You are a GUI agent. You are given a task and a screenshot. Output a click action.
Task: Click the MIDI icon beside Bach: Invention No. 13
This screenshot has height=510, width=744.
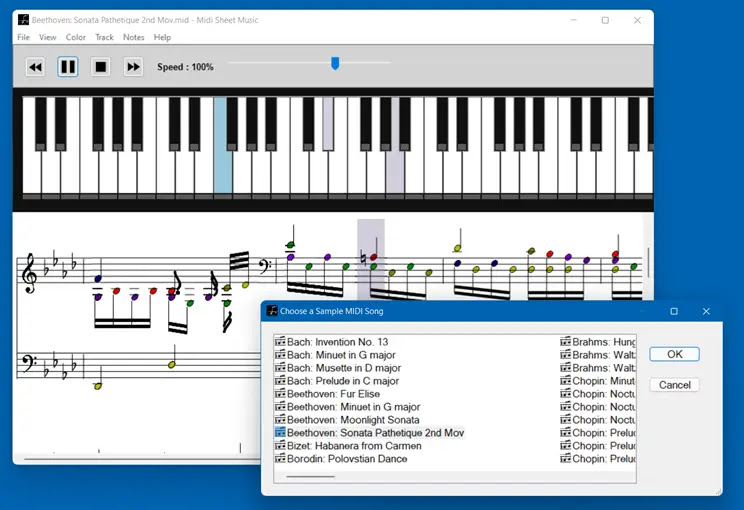pyautogui.click(x=280, y=342)
